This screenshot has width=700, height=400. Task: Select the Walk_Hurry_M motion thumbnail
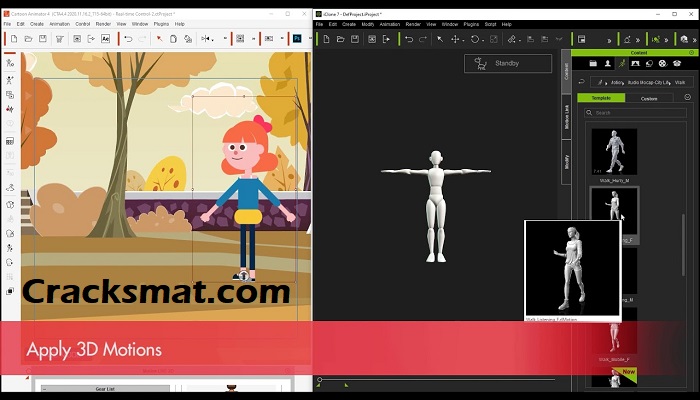click(x=614, y=152)
